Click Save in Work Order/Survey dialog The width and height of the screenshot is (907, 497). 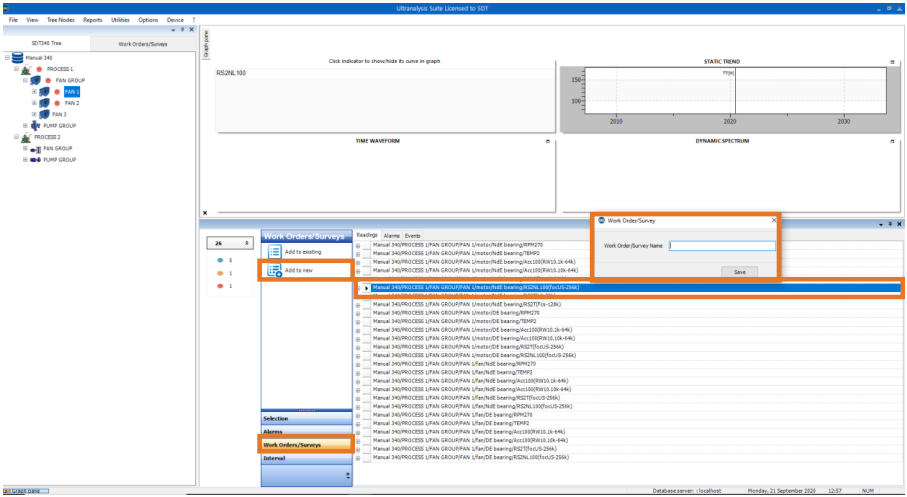tap(739, 271)
